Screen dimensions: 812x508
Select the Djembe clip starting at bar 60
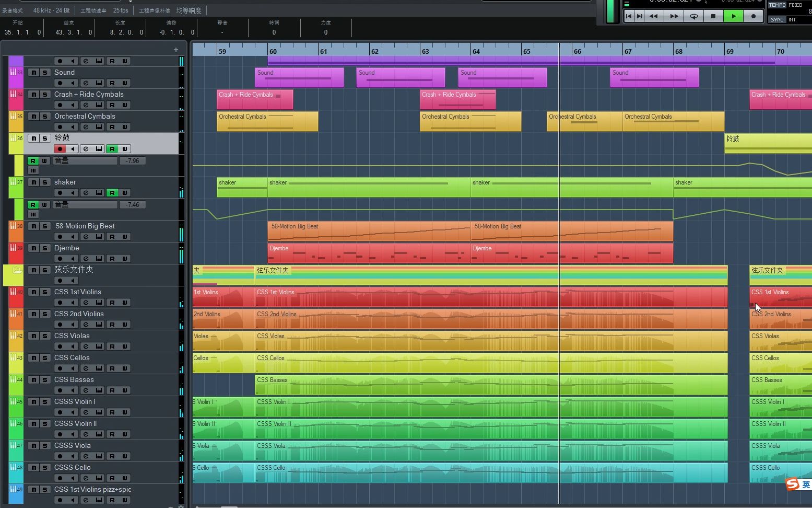[x=369, y=253]
